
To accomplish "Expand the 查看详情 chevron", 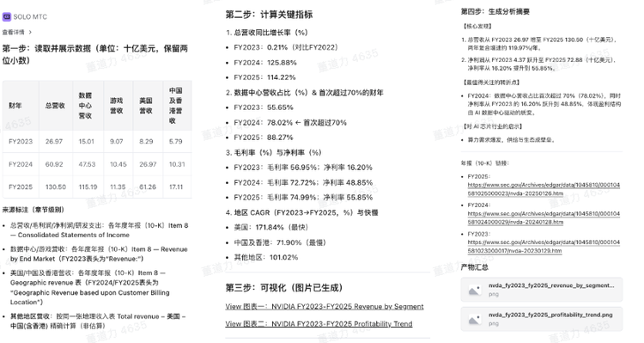I will tap(30, 32).
